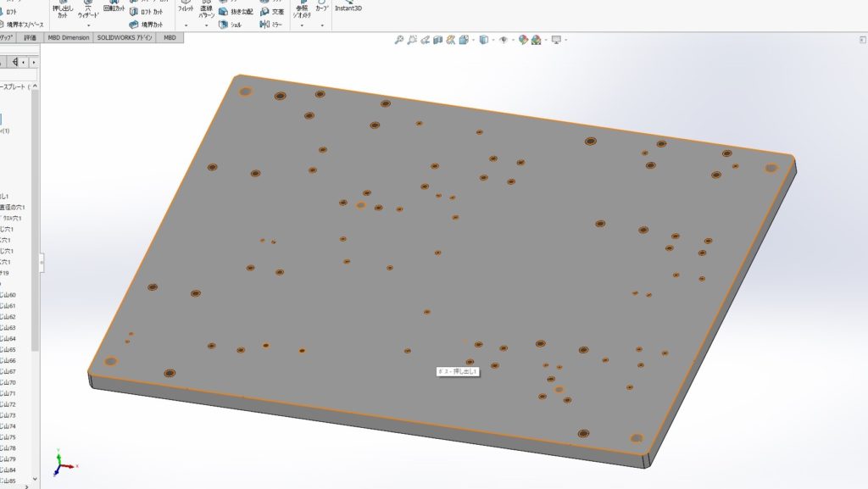Toggle the Instant3D mode
The height and width of the screenshot is (489, 868).
(x=349, y=8)
